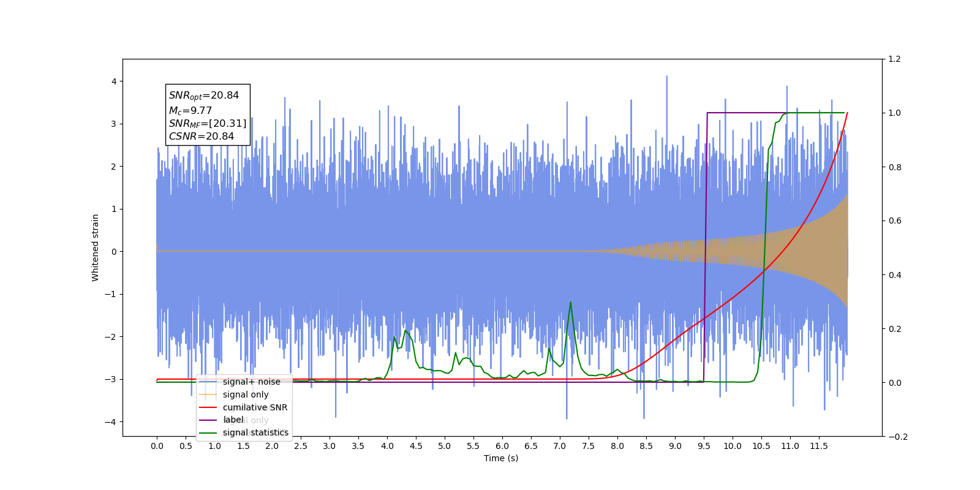Click left y-axis tick label 4
This screenshot has height=490, width=980.
coord(114,81)
